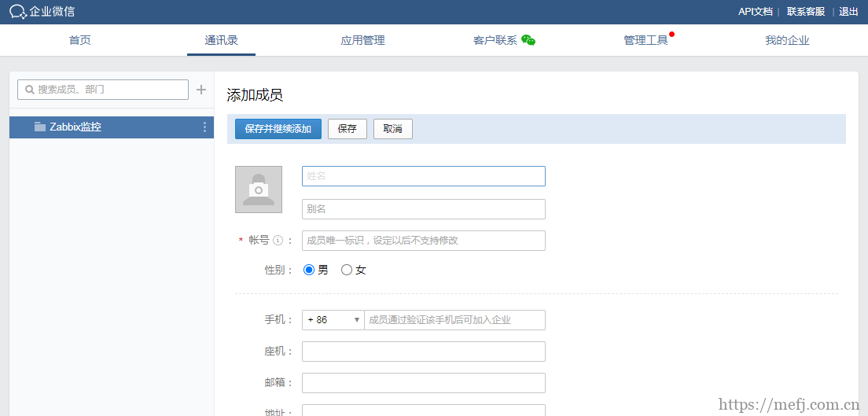Image resolution: width=868 pixels, height=416 pixels.
Task: Focus the 姓名 name input field
Action: 423,176
